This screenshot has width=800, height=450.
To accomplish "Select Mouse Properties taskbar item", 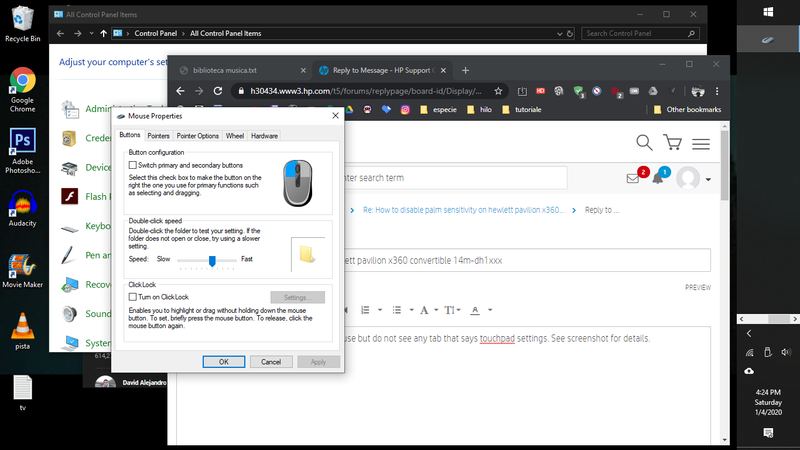I will coord(768,39).
